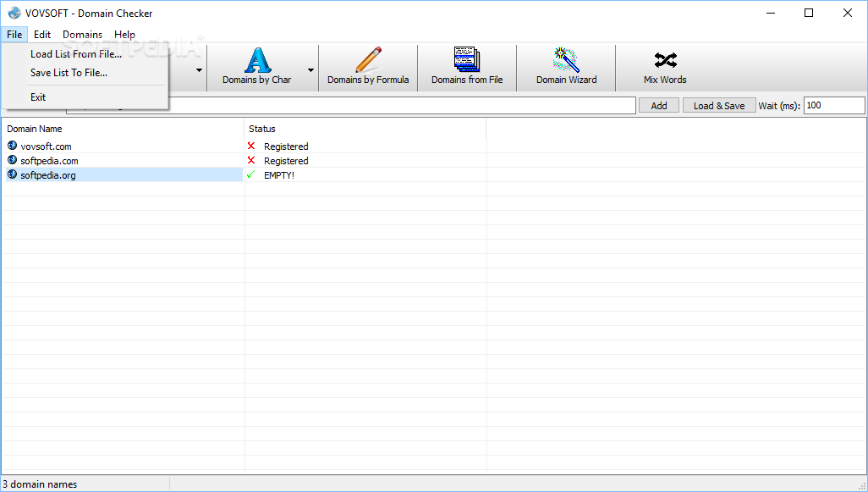
Task: Maximize the Domain Checker window
Action: point(809,13)
